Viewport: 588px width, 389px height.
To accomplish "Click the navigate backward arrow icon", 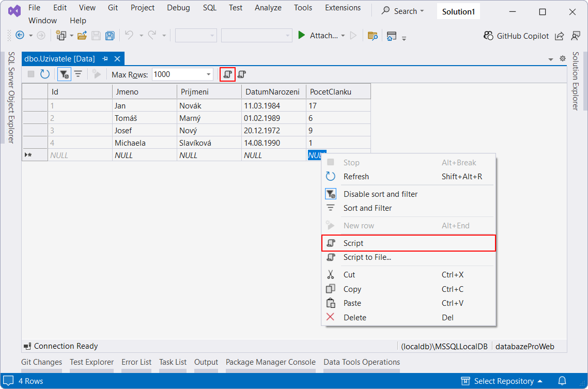I will [x=19, y=35].
